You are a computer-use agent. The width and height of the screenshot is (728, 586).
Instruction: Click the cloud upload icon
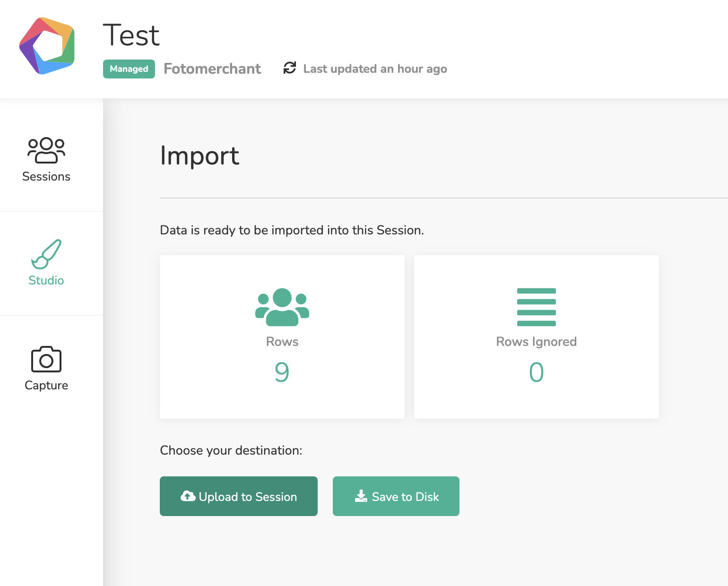(x=188, y=496)
